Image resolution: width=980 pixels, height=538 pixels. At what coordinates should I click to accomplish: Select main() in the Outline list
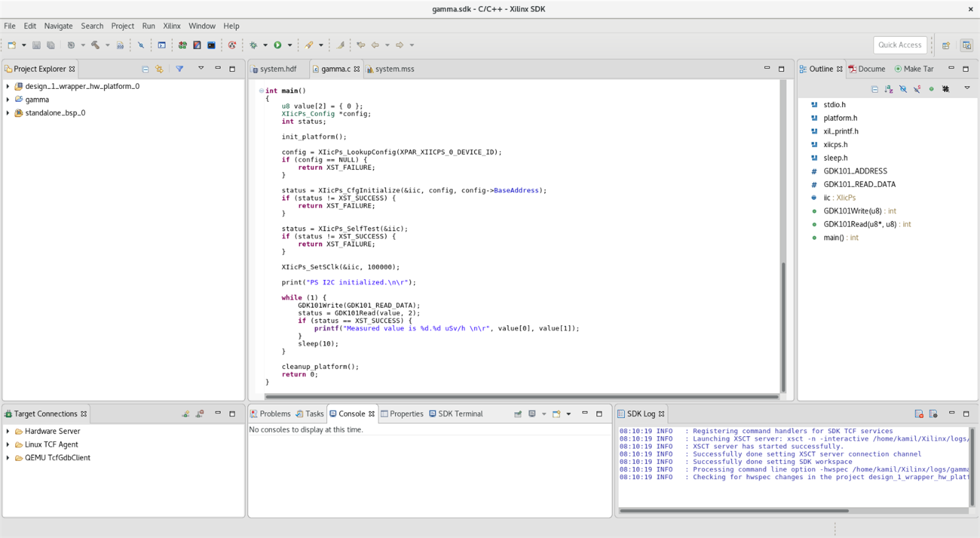833,237
